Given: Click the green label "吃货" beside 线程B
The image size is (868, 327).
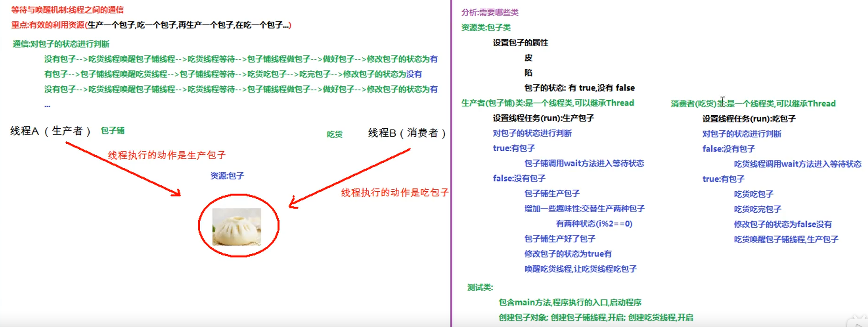Looking at the screenshot, I should tap(335, 134).
